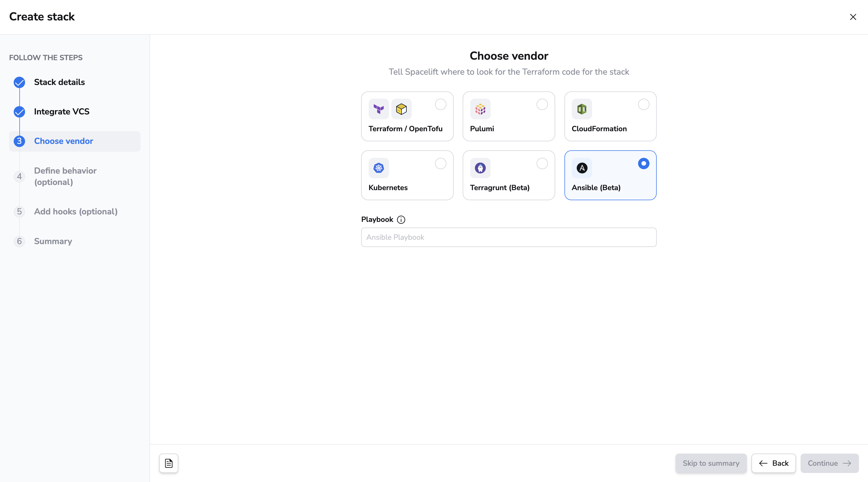Go to Stack details step
The width and height of the screenshot is (868, 482).
59,82
